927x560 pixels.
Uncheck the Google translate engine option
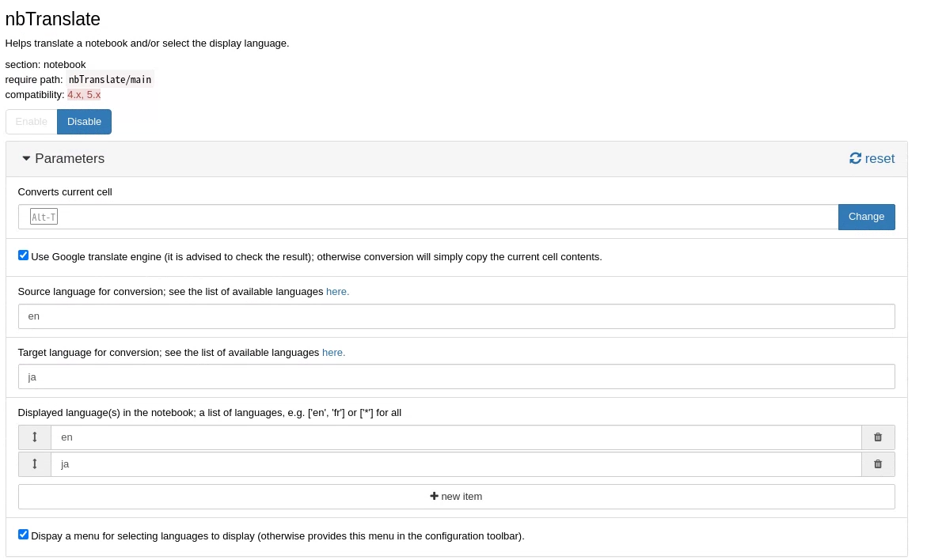coord(23,255)
